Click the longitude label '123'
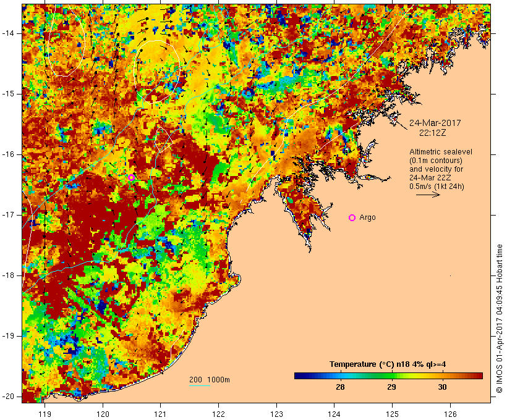The width and height of the screenshot is (507, 420). [x=276, y=414]
